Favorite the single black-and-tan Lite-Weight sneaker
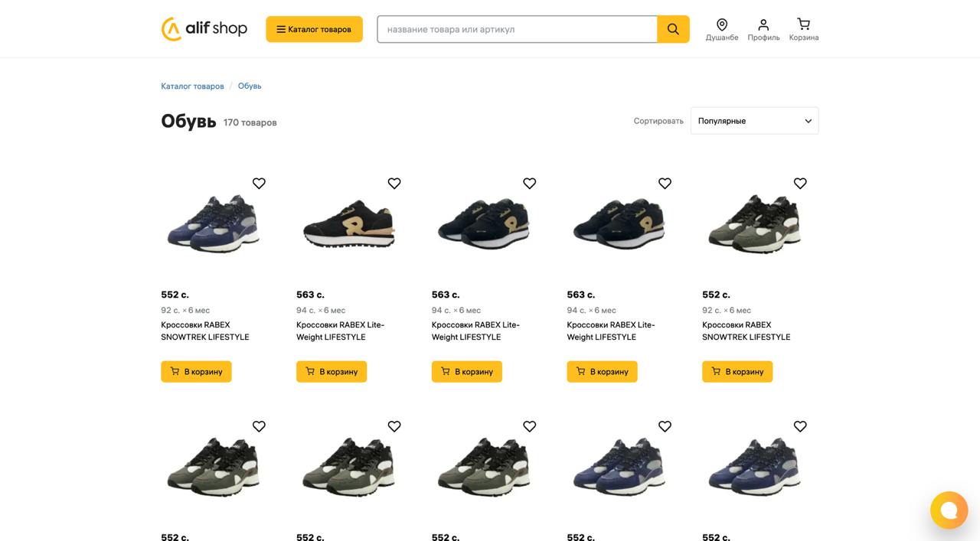The image size is (980, 541). (x=394, y=184)
